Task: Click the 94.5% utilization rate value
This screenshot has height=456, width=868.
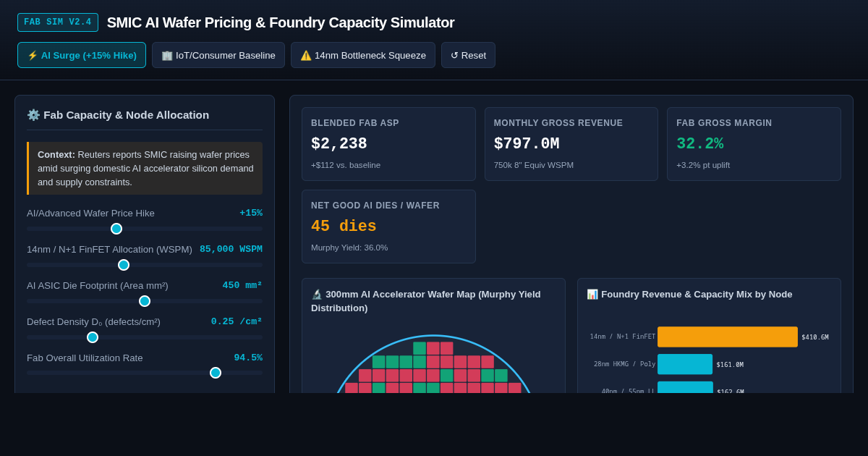Action: 248,358
